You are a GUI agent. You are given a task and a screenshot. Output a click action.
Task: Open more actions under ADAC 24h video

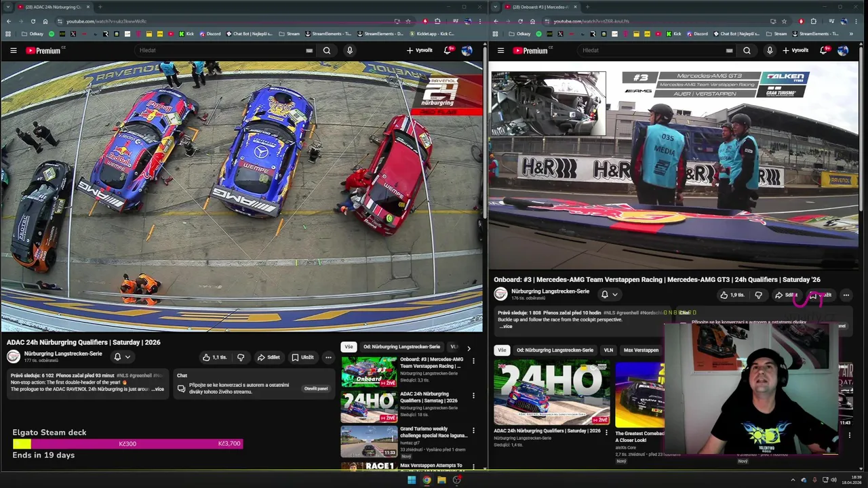(328, 357)
